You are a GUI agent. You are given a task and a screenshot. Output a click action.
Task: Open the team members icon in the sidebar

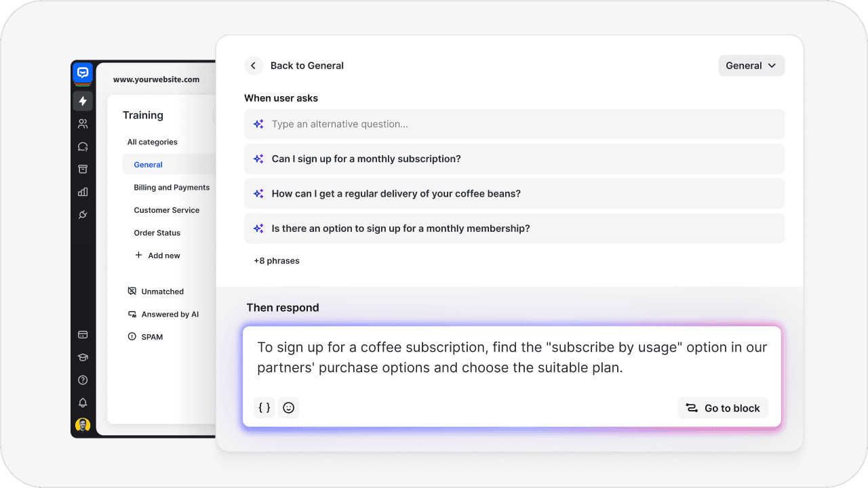[x=82, y=123]
